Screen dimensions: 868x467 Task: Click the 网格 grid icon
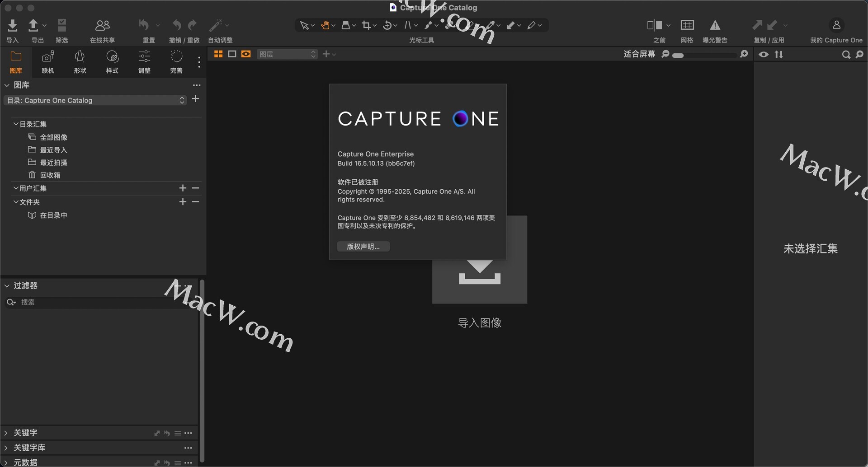pyautogui.click(x=687, y=25)
